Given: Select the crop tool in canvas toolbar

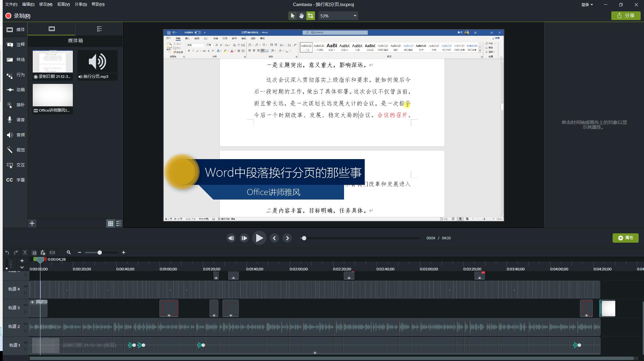Looking at the screenshot, I should (311, 16).
